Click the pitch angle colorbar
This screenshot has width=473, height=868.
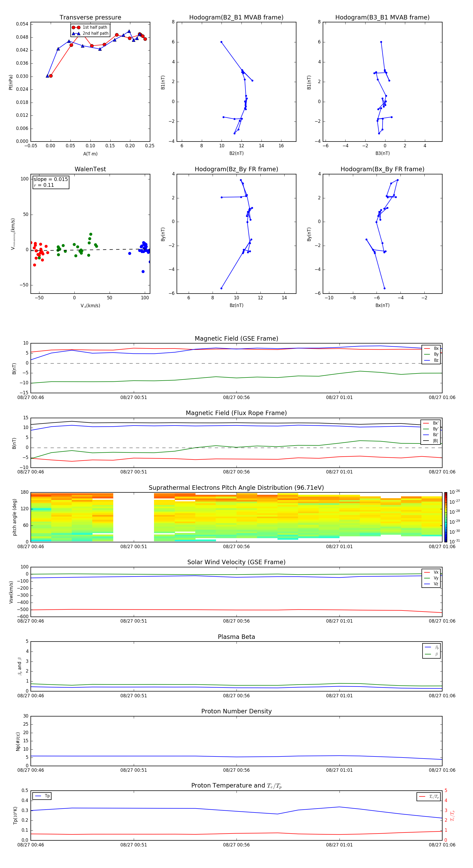pyautogui.click(x=446, y=517)
